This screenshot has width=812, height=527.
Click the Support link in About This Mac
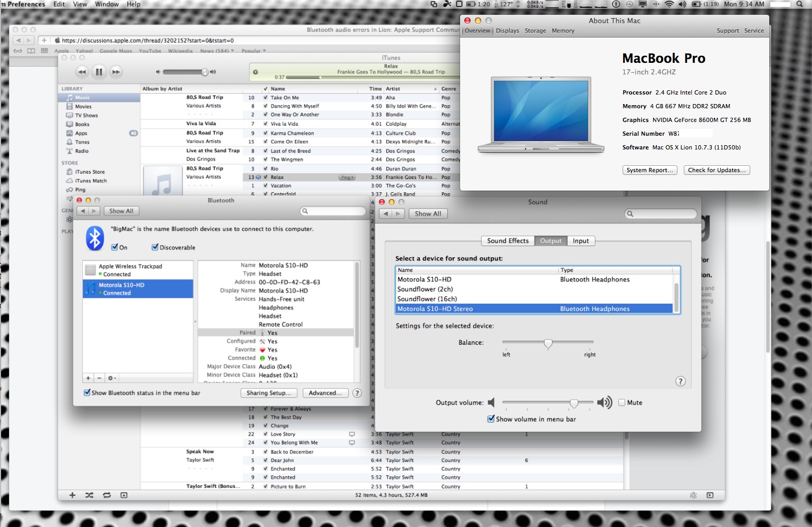(728, 31)
